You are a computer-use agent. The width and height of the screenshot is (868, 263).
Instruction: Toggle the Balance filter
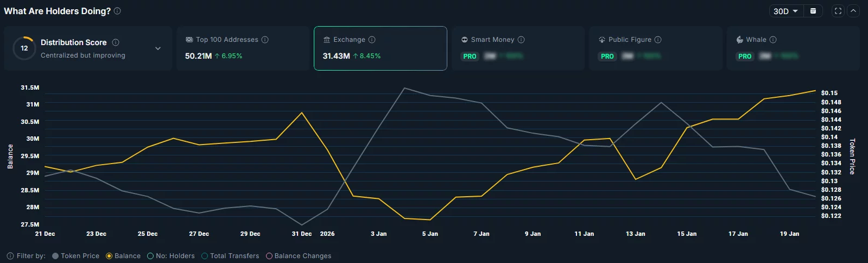[x=123, y=256]
